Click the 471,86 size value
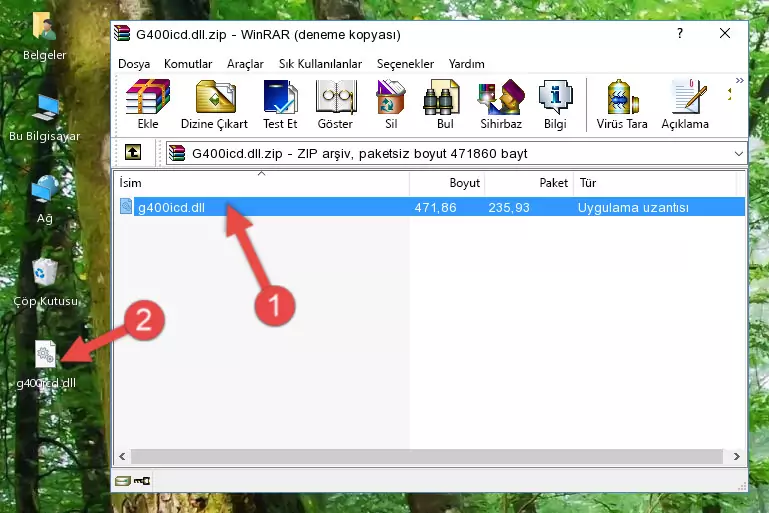Screen dimensions: 769x513 click(435, 207)
